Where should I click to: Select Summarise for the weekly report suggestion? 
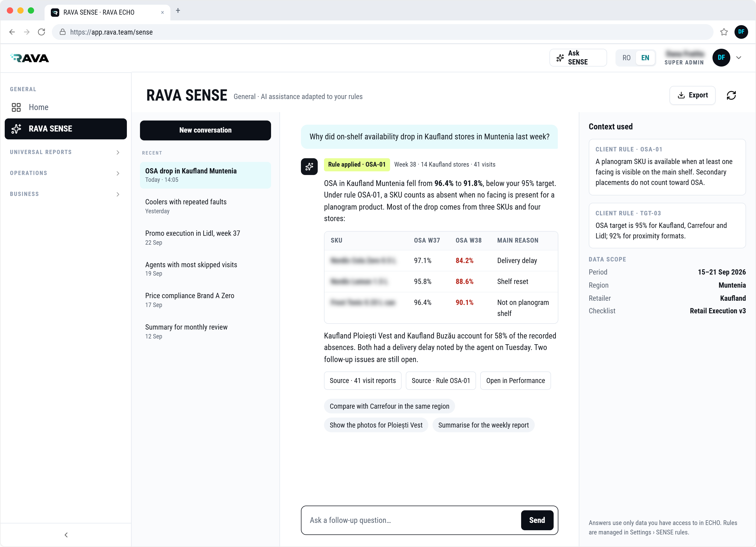483,425
